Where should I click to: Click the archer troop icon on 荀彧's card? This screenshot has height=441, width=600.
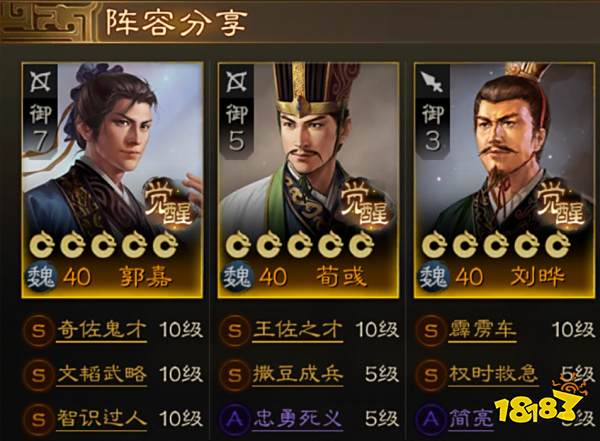tap(236, 82)
